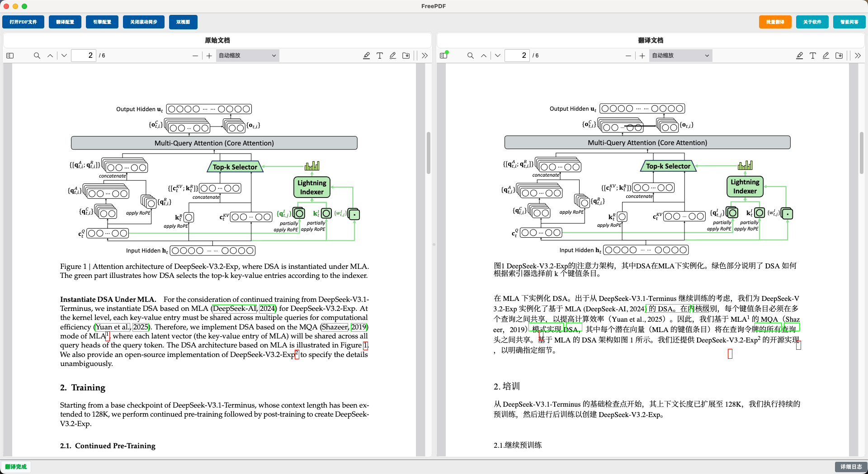Click 打开PDF文件 button
Viewport: 868px width, 474px height.
pos(23,22)
